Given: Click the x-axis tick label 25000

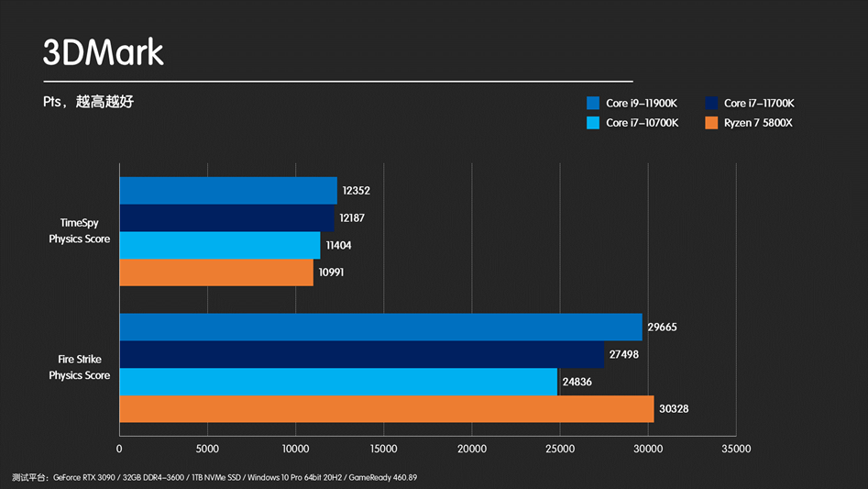Looking at the screenshot, I should pyautogui.click(x=560, y=449).
